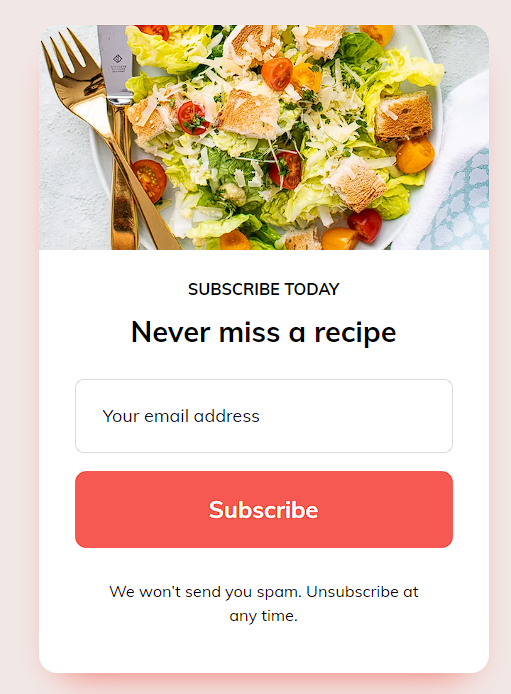The width and height of the screenshot is (511, 694).
Task: Click the toasted crouton on salad's right side
Action: [403, 116]
